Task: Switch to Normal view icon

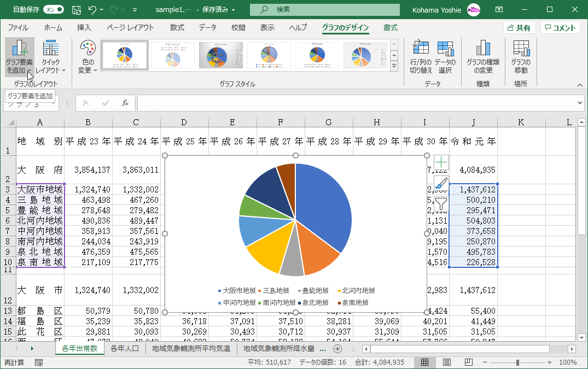Action: pos(424,362)
